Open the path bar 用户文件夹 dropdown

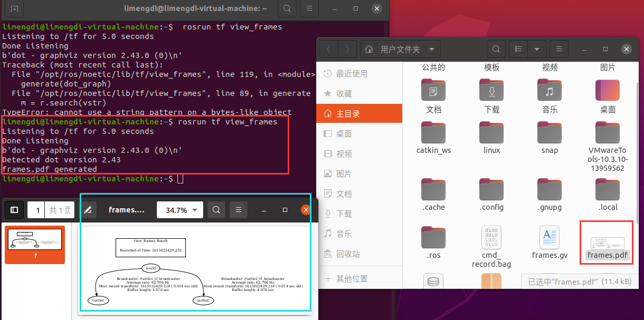(400, 49)
